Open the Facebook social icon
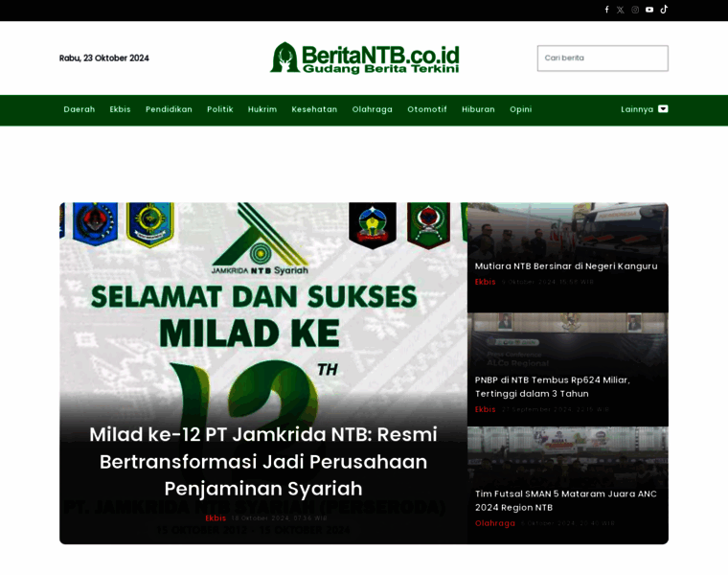This screenshot has width=728, height=575. 606,10
